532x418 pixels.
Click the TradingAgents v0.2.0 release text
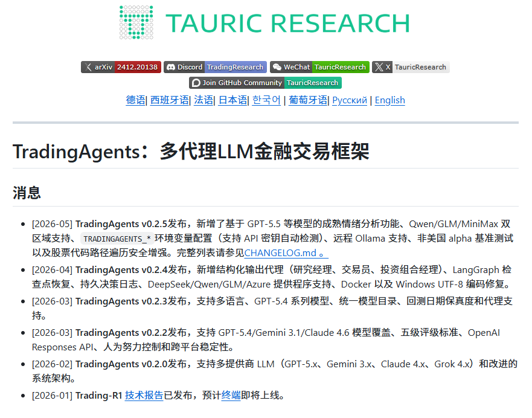coord(121,364)
